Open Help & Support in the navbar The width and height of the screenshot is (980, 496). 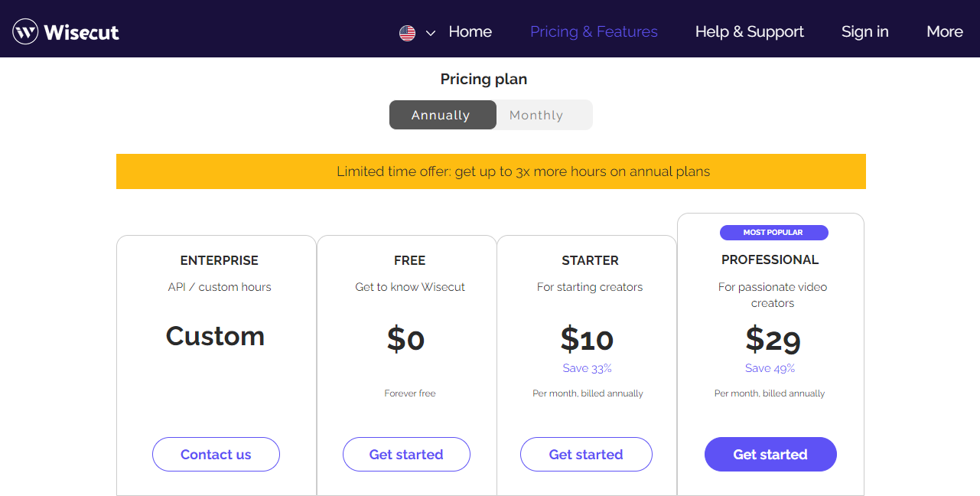[749, 31]
